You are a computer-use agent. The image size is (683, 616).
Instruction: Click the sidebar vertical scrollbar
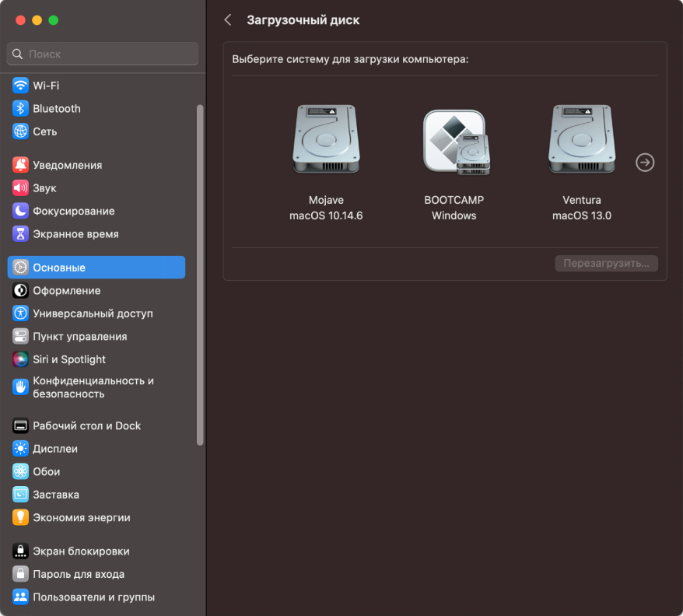pos(200,272)
